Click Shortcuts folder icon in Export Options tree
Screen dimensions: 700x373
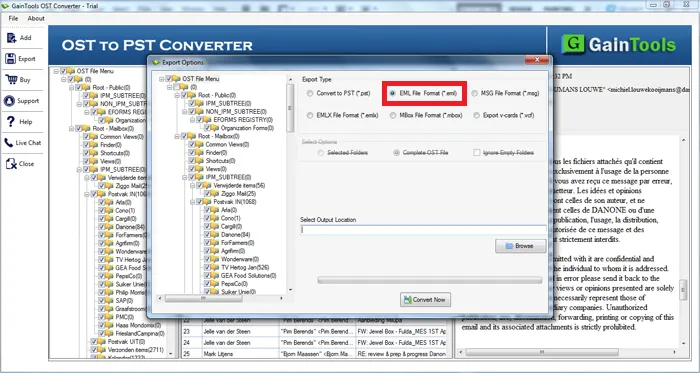coord(200,161)
